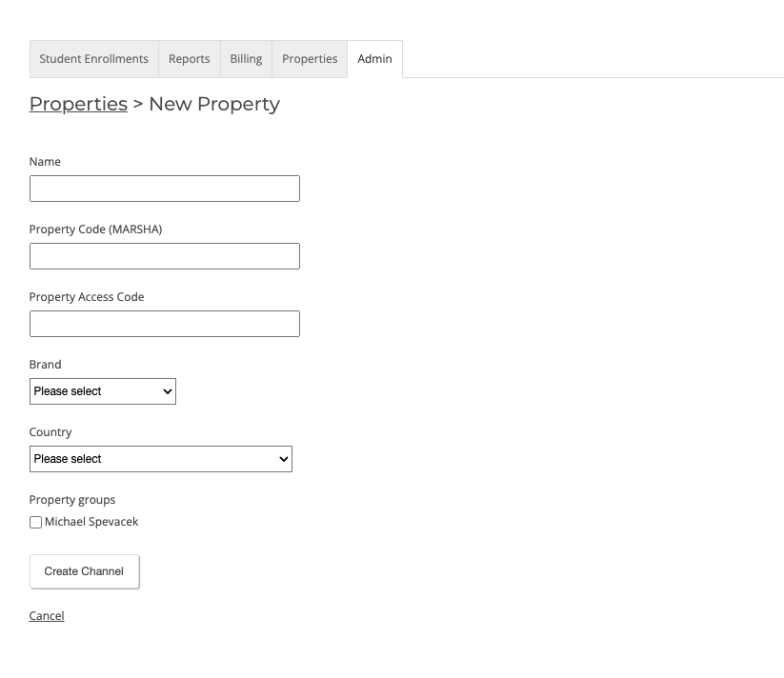The width and height of the screenshot is (784, 678).
Task: Select the Property Access Code field
Action: tap(165, 324)
